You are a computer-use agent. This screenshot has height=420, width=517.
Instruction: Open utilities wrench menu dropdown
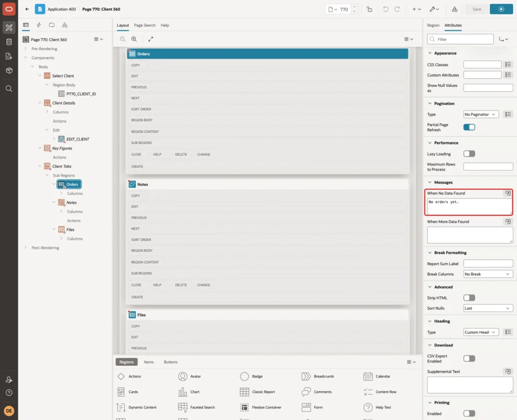coord(434,9)
